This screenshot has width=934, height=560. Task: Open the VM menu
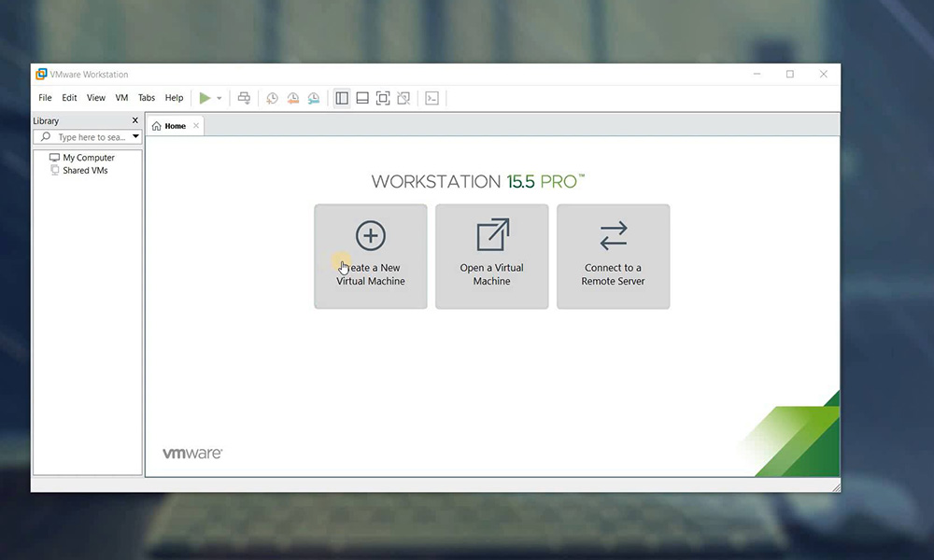pyautogui.click(x=121, y=98)
